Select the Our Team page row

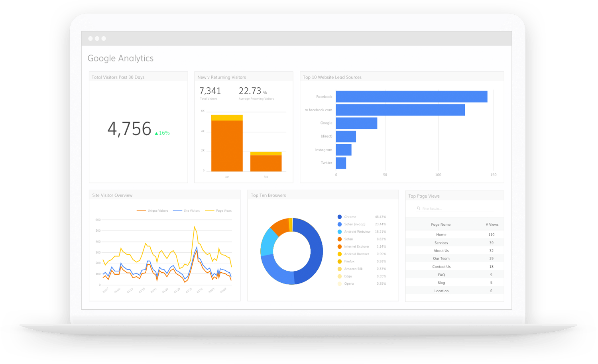click(454, 259)
